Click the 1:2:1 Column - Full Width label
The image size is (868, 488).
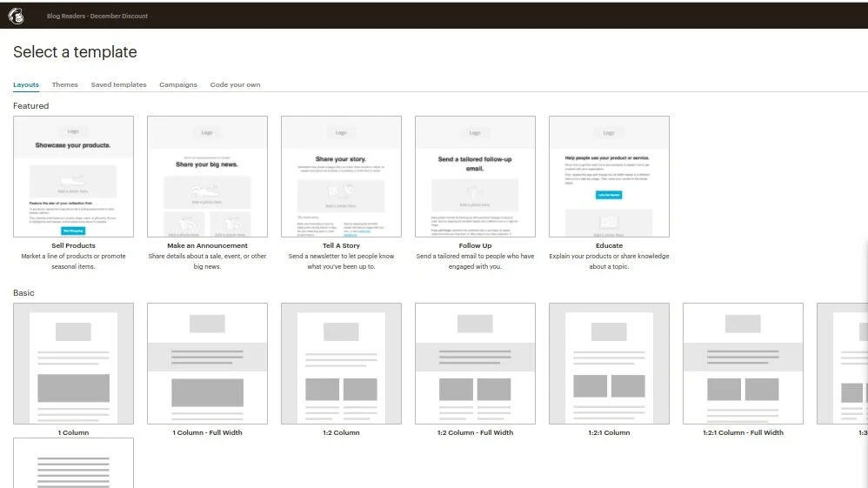coord(744,432)
